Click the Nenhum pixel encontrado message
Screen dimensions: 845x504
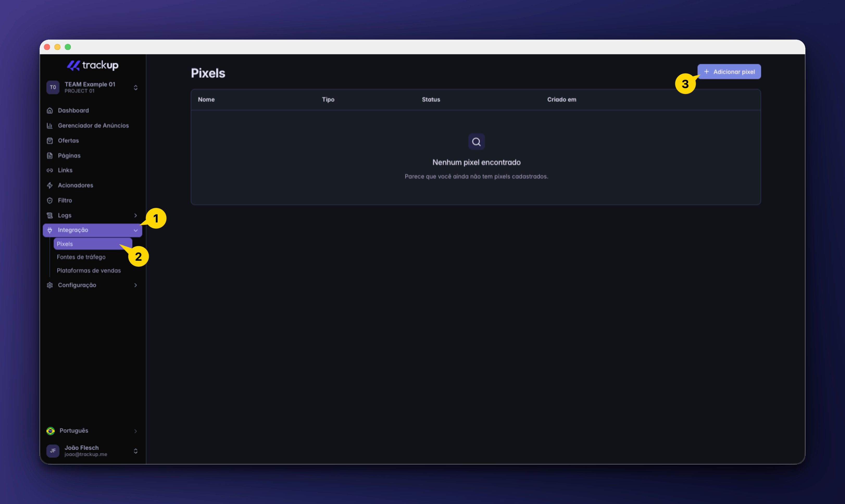pyautogui.click(x=476, y=162)
